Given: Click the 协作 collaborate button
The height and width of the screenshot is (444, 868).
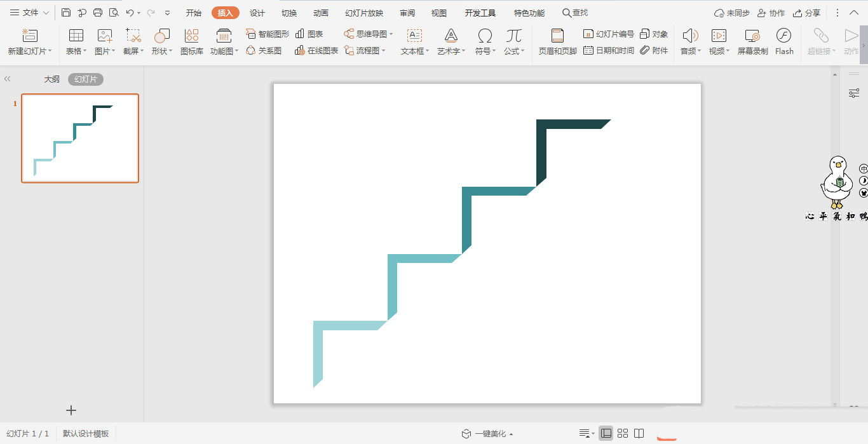Looking at the screenshot, I should pos(771,13).
